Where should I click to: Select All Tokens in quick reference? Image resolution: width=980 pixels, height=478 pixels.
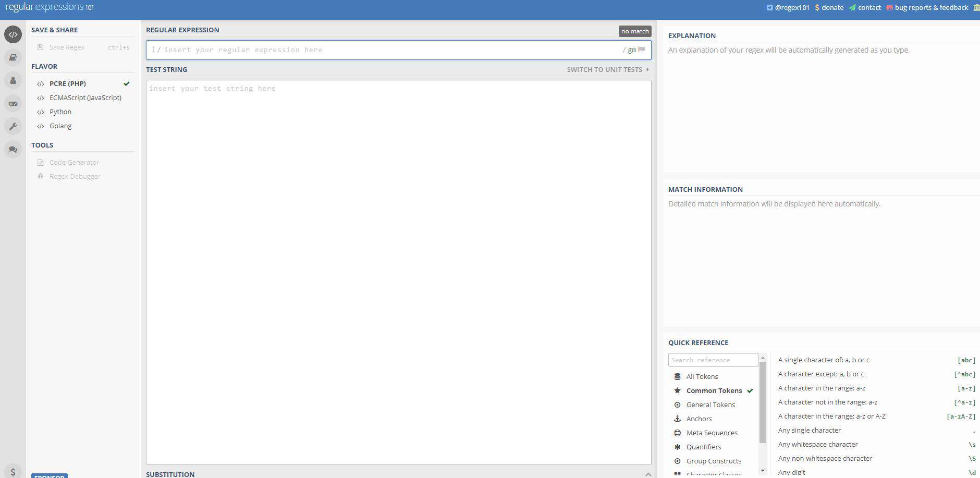tap(713, 376)
